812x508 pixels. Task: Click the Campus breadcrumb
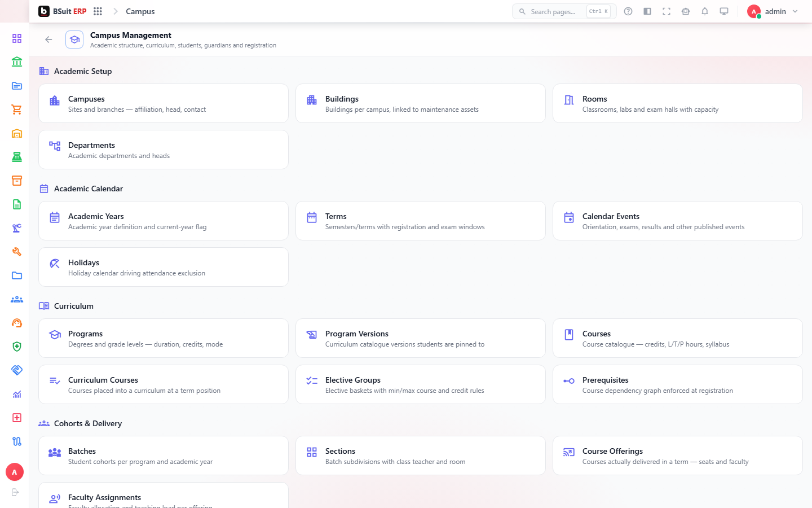click(x=140, y=11)
